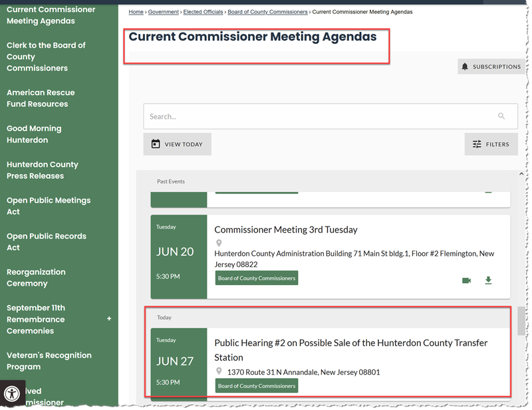Click the video camera icon for Jun 20 meeting
The width and height of the screenshot is (532, 410).
467,280
